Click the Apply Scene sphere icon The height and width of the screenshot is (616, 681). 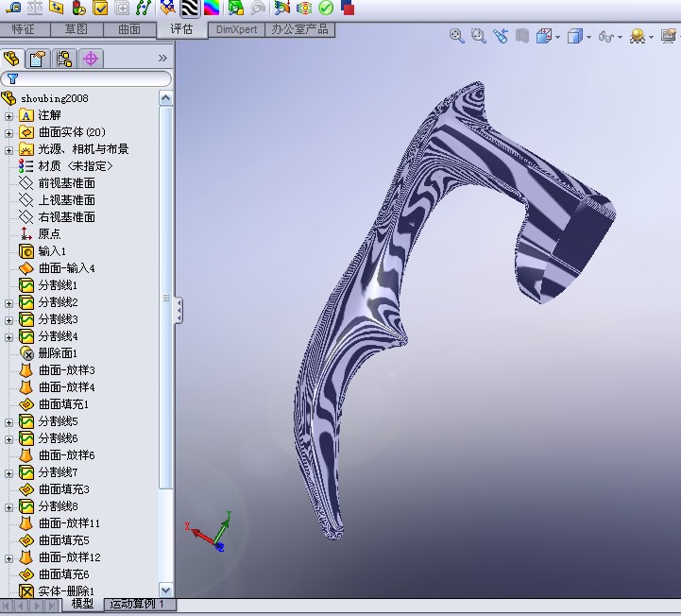pos(638,36)
